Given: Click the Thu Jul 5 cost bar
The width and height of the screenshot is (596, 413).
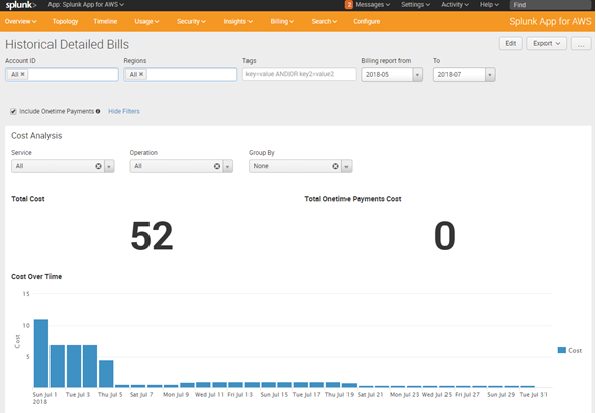Looking at the screenshot, I should [x=106, y=374].
